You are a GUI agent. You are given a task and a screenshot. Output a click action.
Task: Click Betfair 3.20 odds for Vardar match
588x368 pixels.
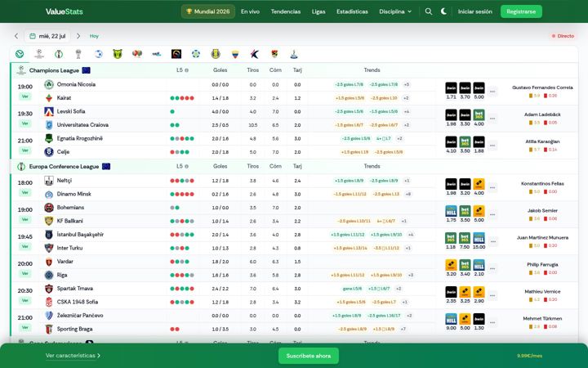coord(451,268)
